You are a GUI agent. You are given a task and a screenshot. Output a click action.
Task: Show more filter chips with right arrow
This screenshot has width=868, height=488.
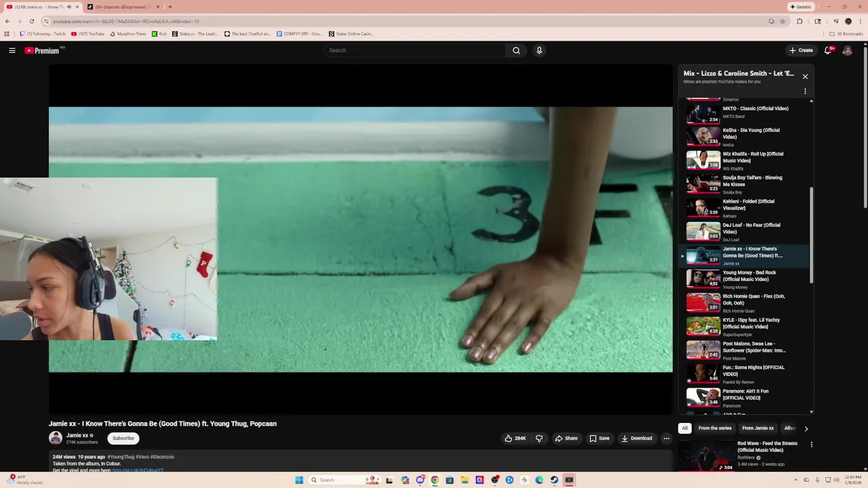[806, 428]
